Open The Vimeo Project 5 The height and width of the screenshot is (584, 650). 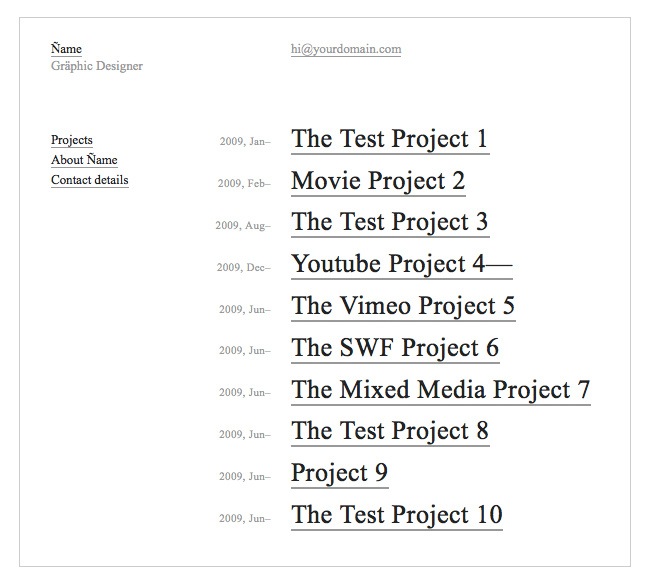tap(403, 306)
